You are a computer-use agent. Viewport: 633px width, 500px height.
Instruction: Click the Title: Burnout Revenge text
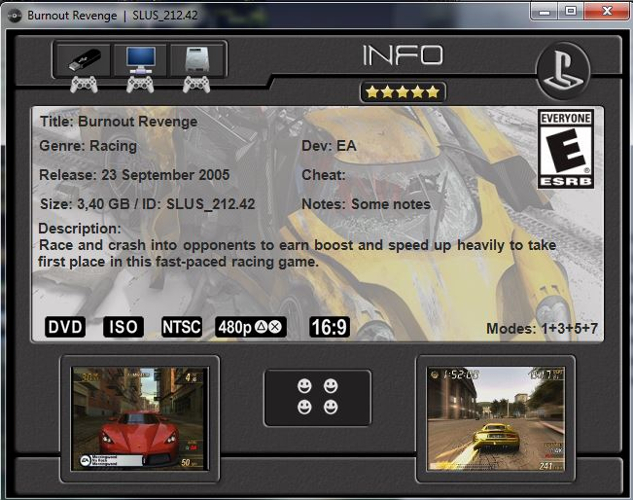pyautogui.click(x=119, y=121)
